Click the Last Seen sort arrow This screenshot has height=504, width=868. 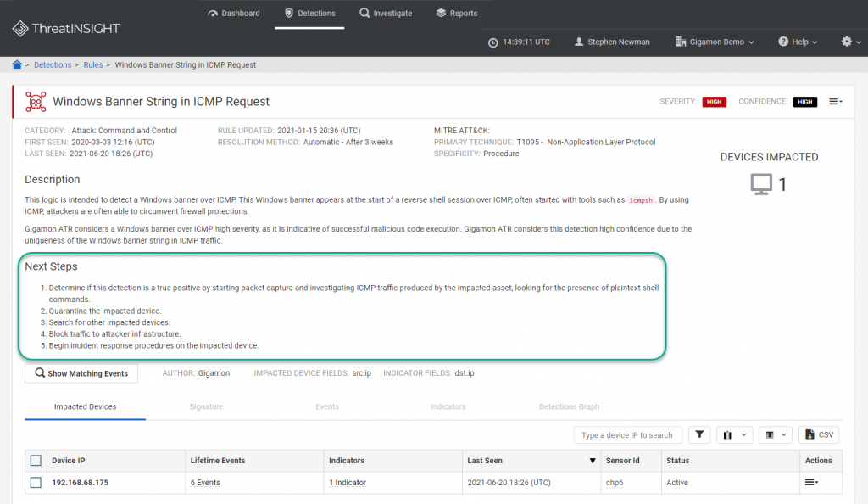[593, 461]
